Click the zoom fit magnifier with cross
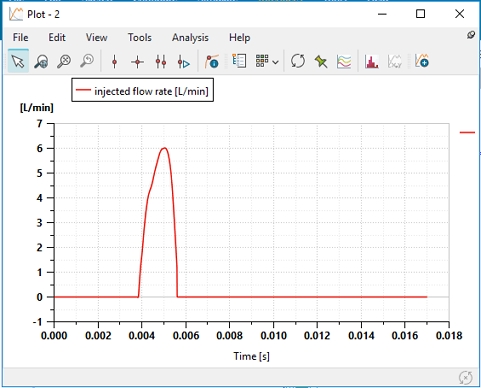 (x=64, y=62)
